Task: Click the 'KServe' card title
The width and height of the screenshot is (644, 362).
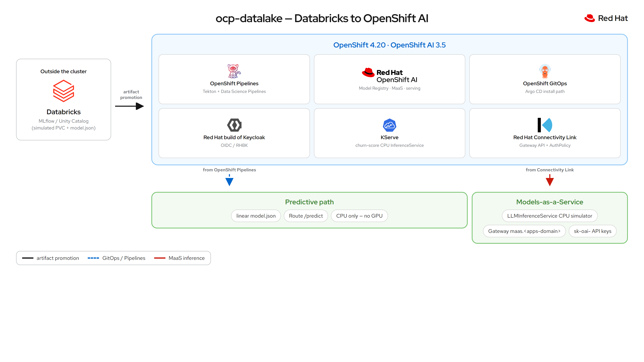Action: [389, 137]
